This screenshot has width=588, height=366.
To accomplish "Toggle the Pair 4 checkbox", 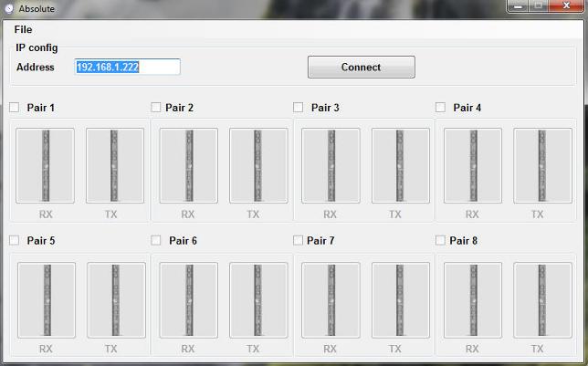I will tap(441, 108).
